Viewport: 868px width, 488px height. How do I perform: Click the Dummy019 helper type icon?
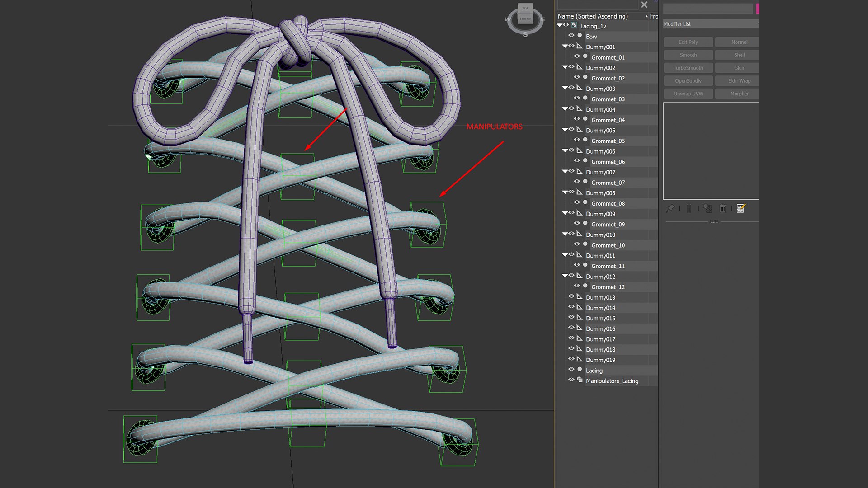(580, 359)
